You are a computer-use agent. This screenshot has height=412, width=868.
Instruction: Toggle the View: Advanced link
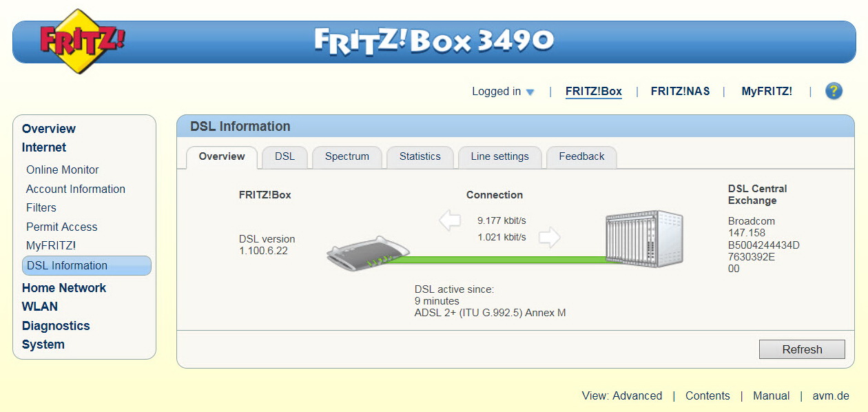pyautogui.click(x=622, y=396)
